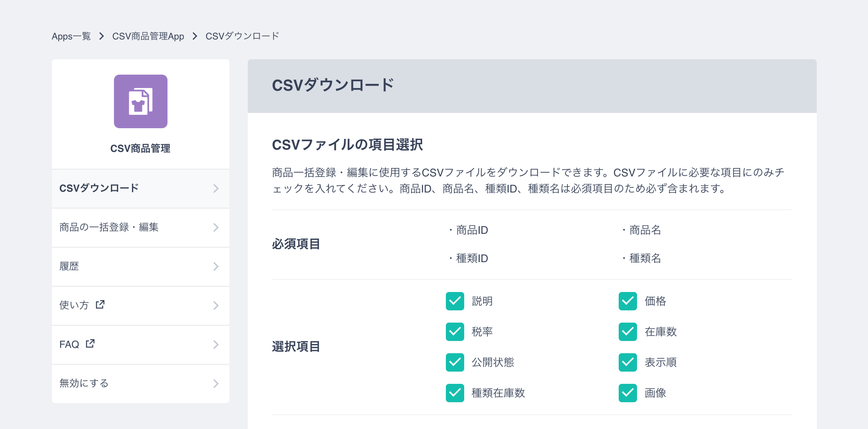Click breadcrumb arrow after CSV商品管理App

coord(195,36)
